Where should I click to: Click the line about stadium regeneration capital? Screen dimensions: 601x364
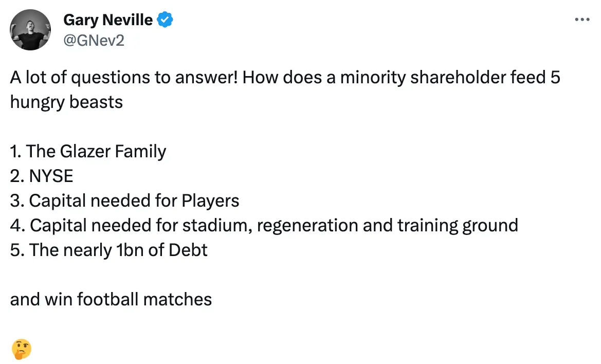pos(264,225)
